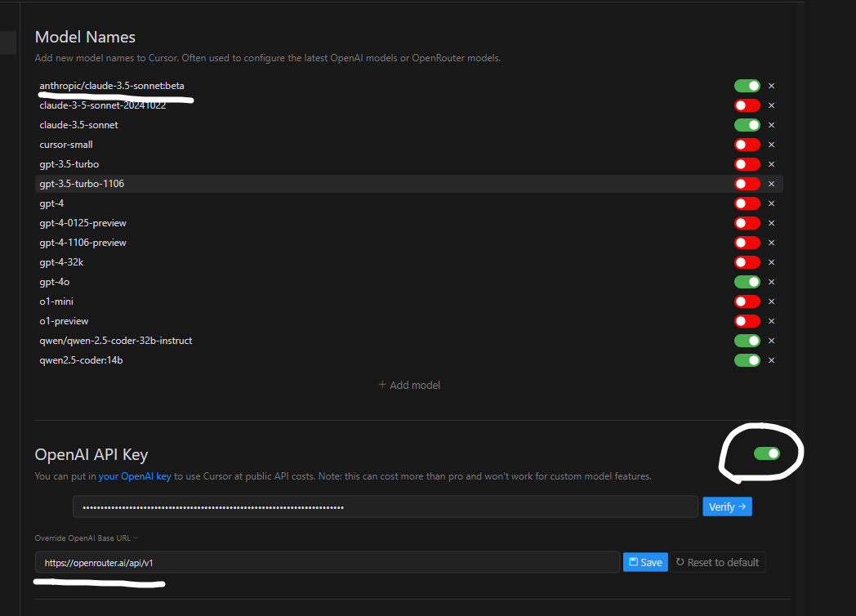This screenshot has width=856, height=616.
Task: Click qwen/qwen-2.5-coder-32b-instruct model name
Action: coord(116,341)
